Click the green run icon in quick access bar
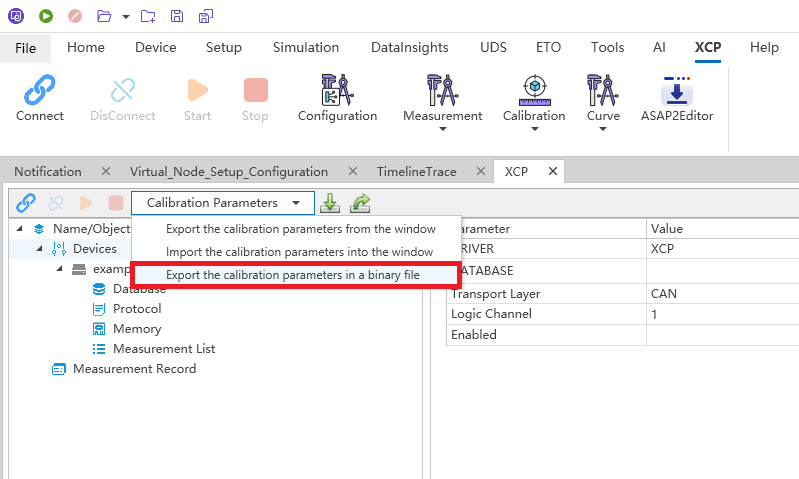 pyautogui.click(x=46, y=16)
